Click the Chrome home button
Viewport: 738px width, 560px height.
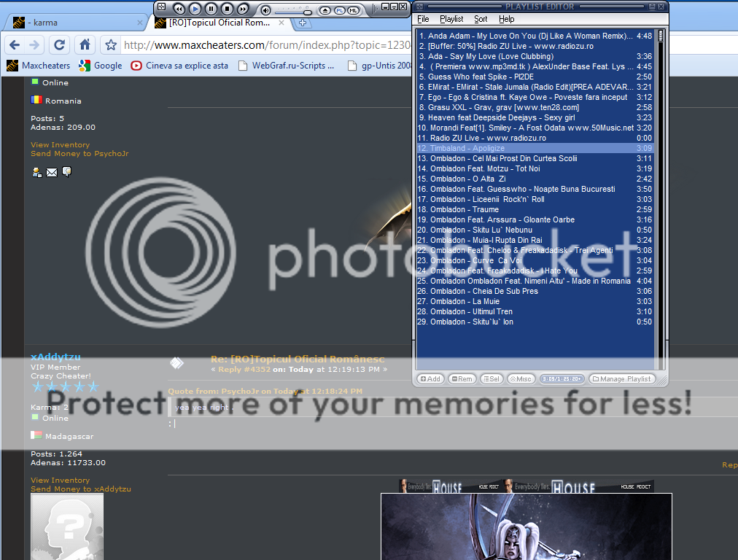[85, 44]
